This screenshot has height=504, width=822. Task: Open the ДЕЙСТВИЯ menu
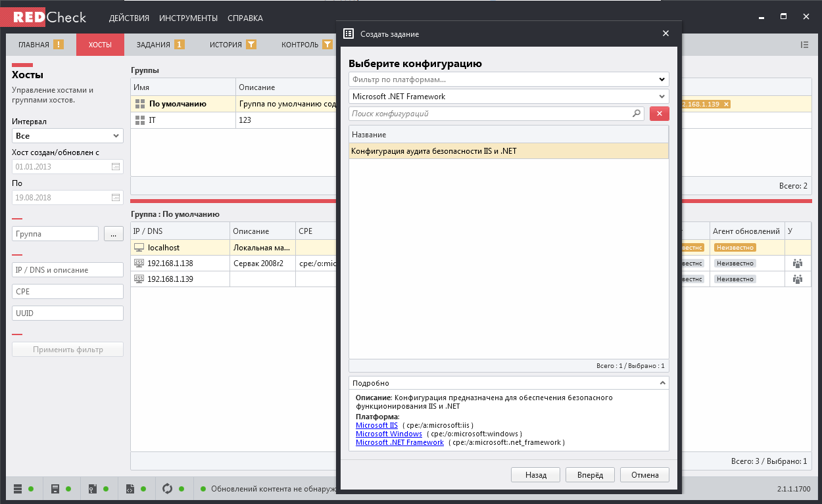click(129, 18)
